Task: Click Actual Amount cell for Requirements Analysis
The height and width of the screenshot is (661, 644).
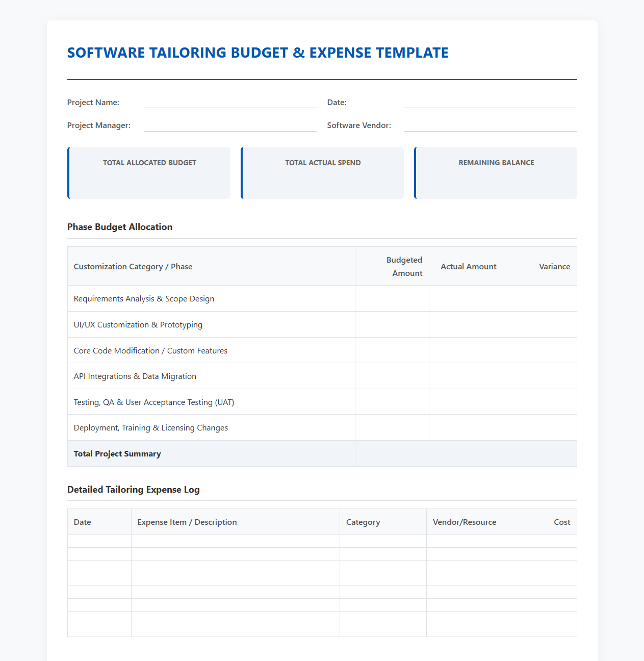Action: point(466,299)
